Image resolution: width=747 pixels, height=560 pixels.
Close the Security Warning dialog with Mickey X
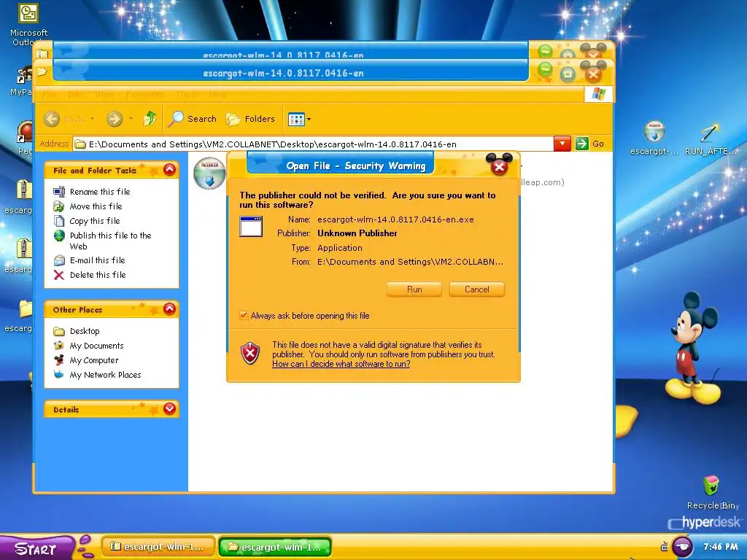pos(499,166)
